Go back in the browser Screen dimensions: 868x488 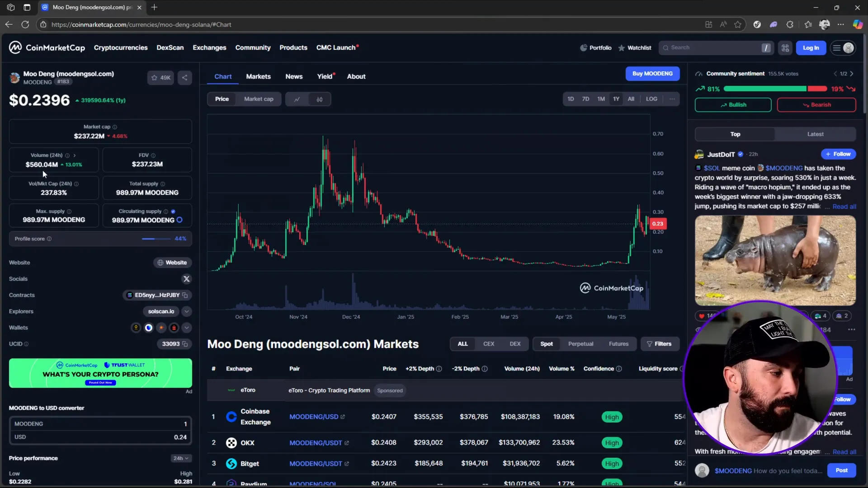click(x=9, y=24)
